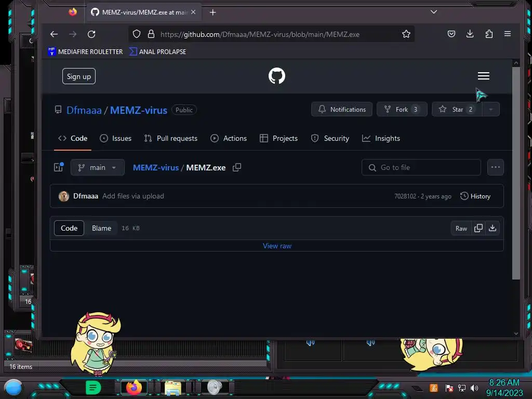Viewport: 532px width, 399px height.
Task: Go back using the browser back arrow
Action: pyautogui.click(x=54, y=34)
